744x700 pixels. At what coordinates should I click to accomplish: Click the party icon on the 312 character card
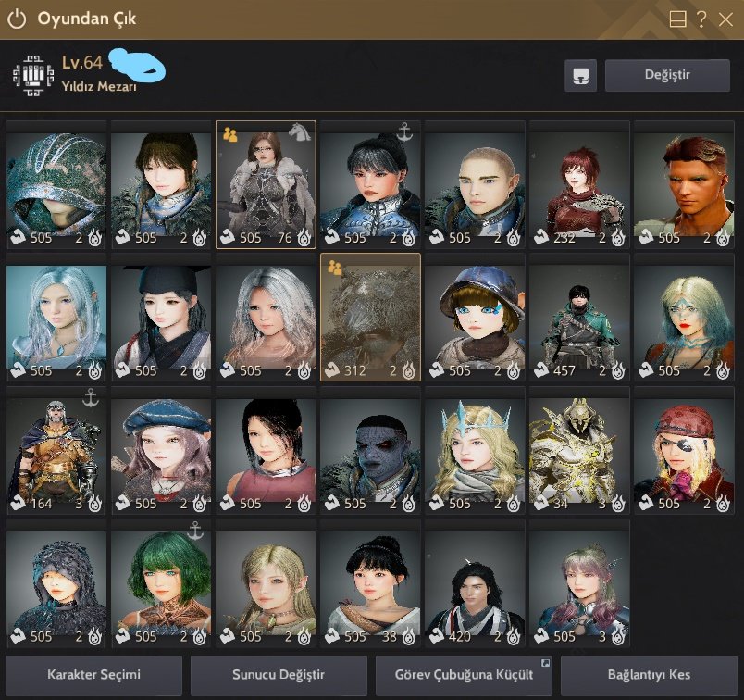[x=334, y=268]
